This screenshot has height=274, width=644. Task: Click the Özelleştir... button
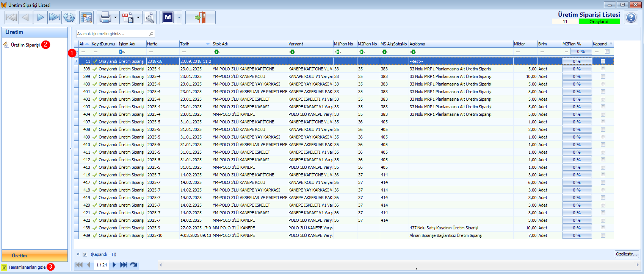pos(627,254)
